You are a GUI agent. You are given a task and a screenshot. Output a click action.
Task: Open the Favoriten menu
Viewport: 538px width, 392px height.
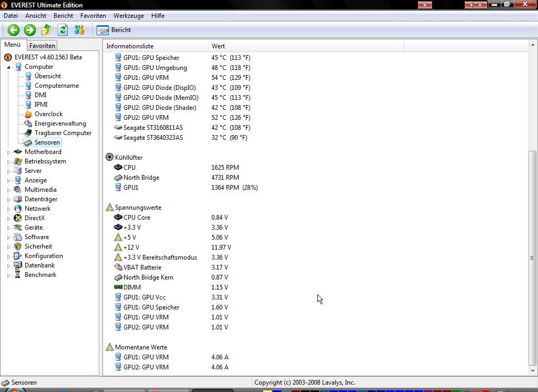click(x=93, y=16)
